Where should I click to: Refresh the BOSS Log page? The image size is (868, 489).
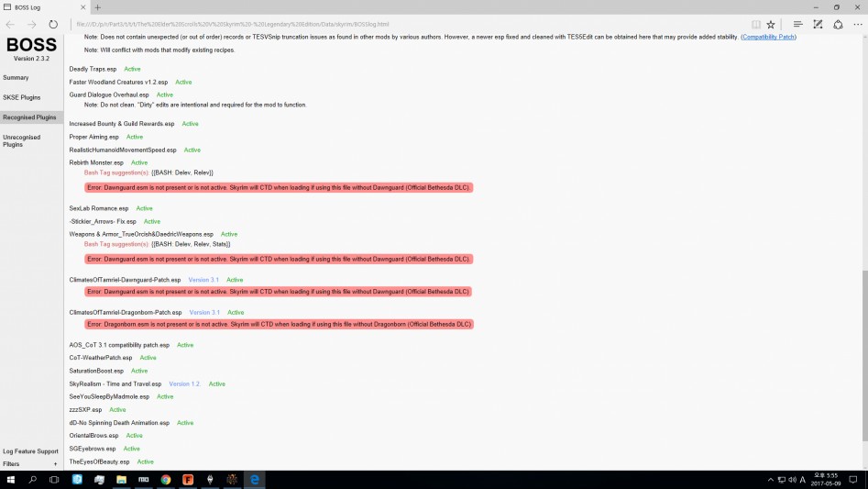[x=53, y=25]
